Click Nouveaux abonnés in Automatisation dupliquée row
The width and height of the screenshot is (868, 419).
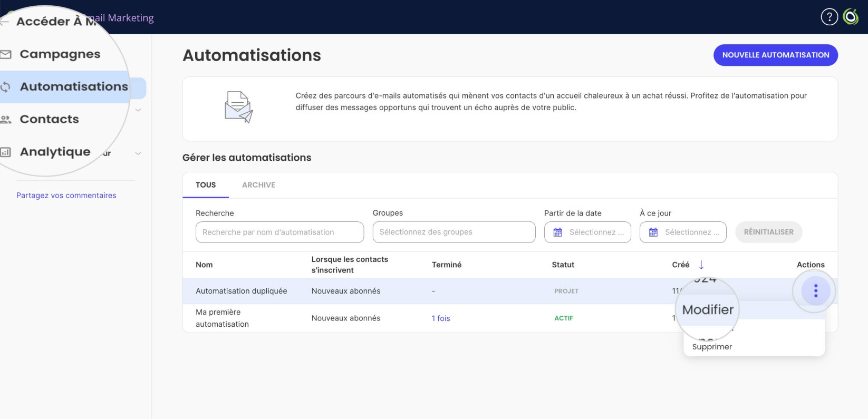(x=346, y=291)
